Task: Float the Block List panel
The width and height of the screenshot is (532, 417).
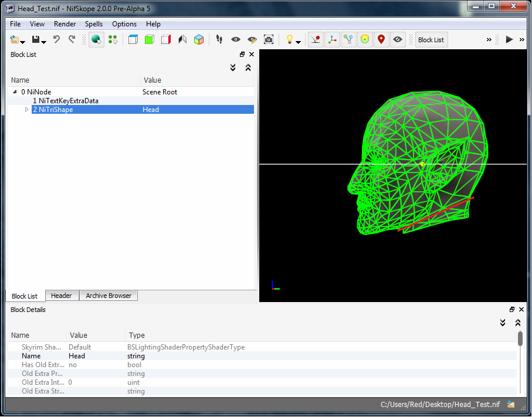Action: point(242,55)
